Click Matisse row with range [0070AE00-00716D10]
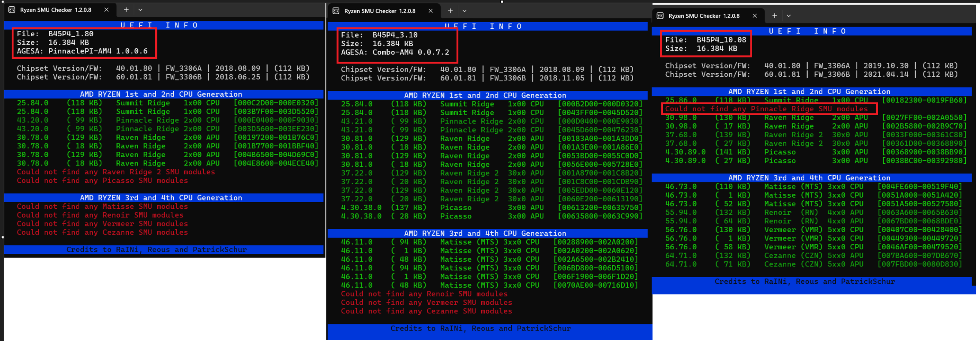The width and height of the screenshot is (980, 341). 490,286
